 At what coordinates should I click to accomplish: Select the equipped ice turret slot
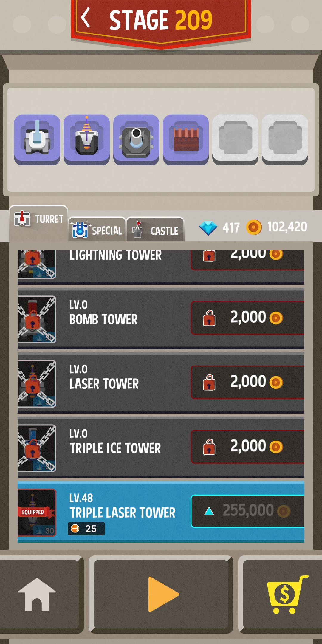pos(37,140)
